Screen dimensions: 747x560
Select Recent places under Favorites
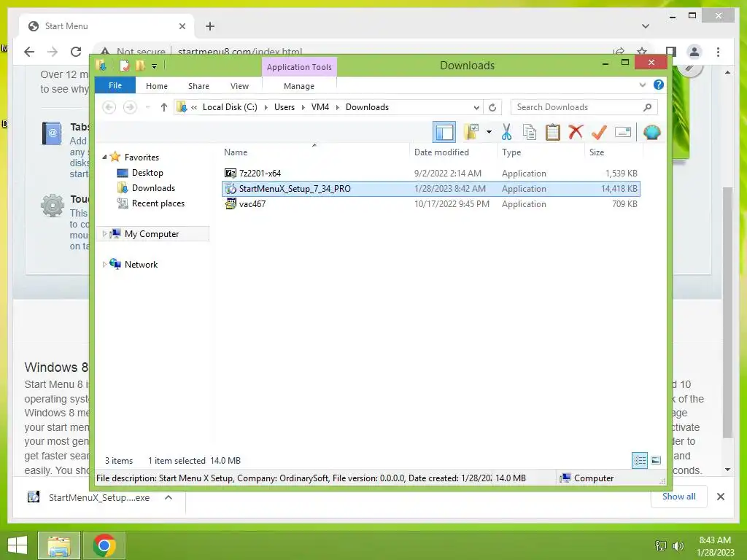(158, 203)
